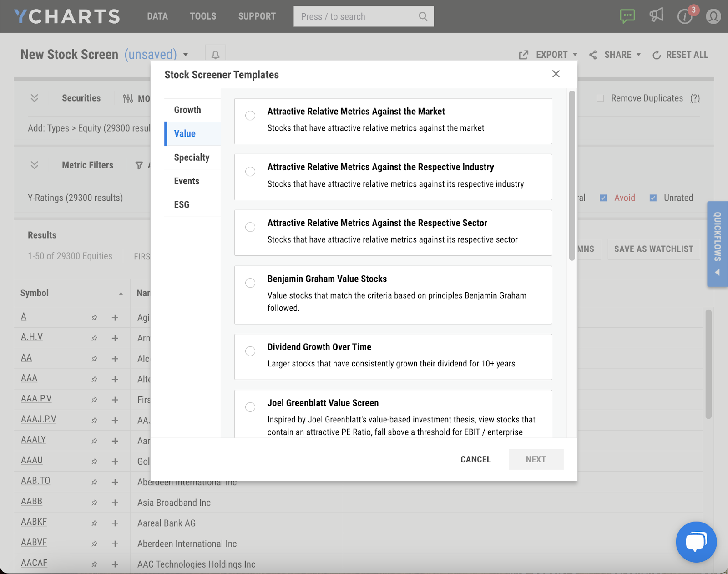The width and height of the screenshot is (728, 574).
Task: Click the Export icon button
Action: pos(524,55)
